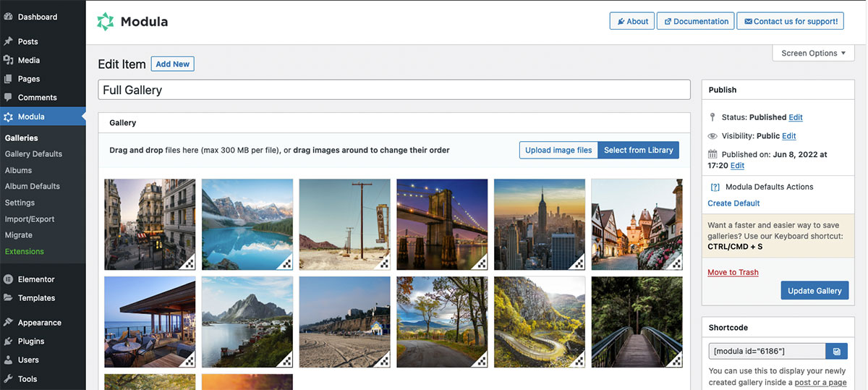Click resize handle on Paris street image
The width and height of the screenshot is (868, 390).
click(x=189, y=263)
